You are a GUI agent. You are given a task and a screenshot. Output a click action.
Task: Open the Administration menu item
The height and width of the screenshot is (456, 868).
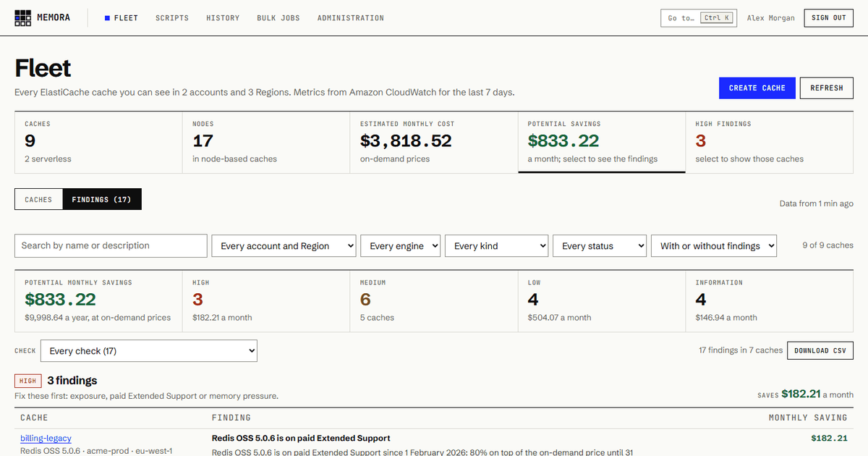351,18
